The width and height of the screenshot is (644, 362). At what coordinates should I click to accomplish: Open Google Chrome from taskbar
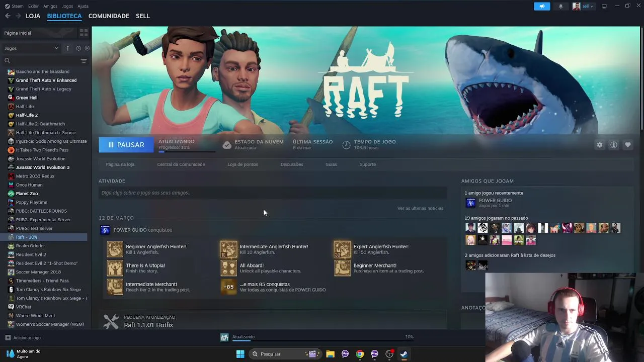pyautogui.click(x=360, y=354)
